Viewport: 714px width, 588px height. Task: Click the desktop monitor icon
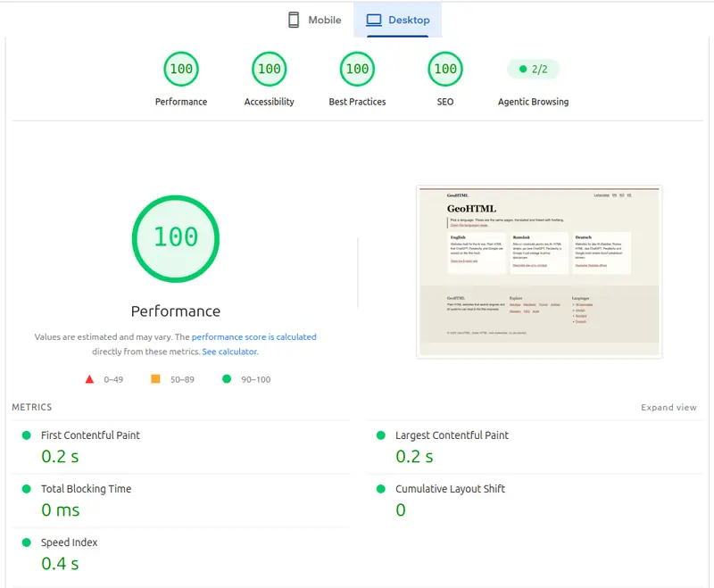(374, 20)
